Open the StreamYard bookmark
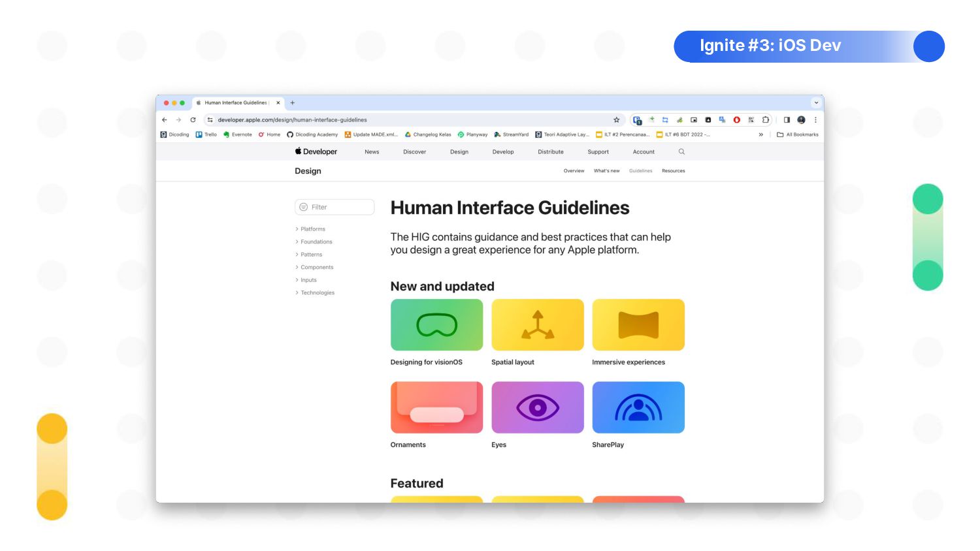Viewport: 980px width, 551px height. tap(512, 134)
